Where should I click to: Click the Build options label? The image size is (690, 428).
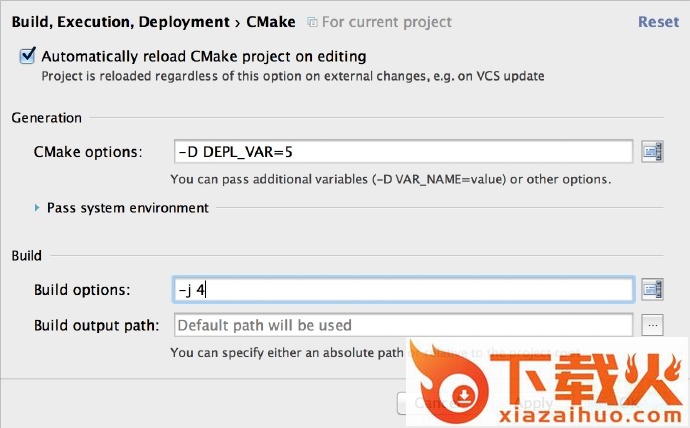pos(82,290)
